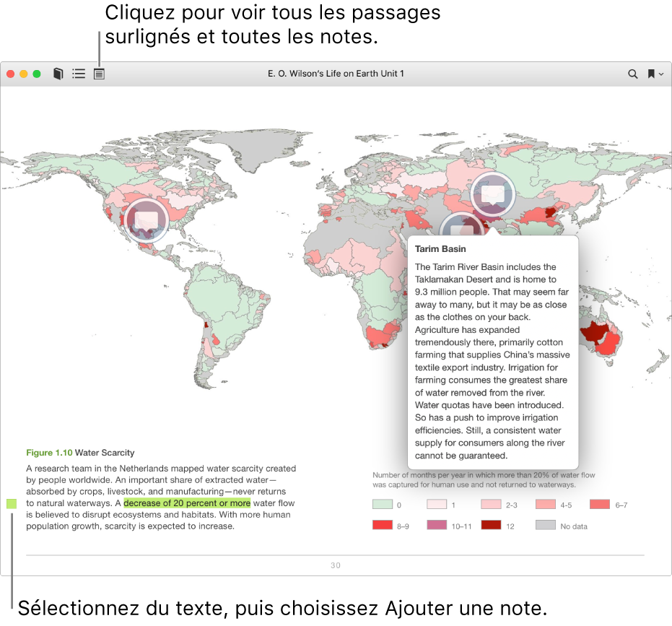Minimize the window with the yellow button
Screen dimensions: 672x626
point(24,74)
